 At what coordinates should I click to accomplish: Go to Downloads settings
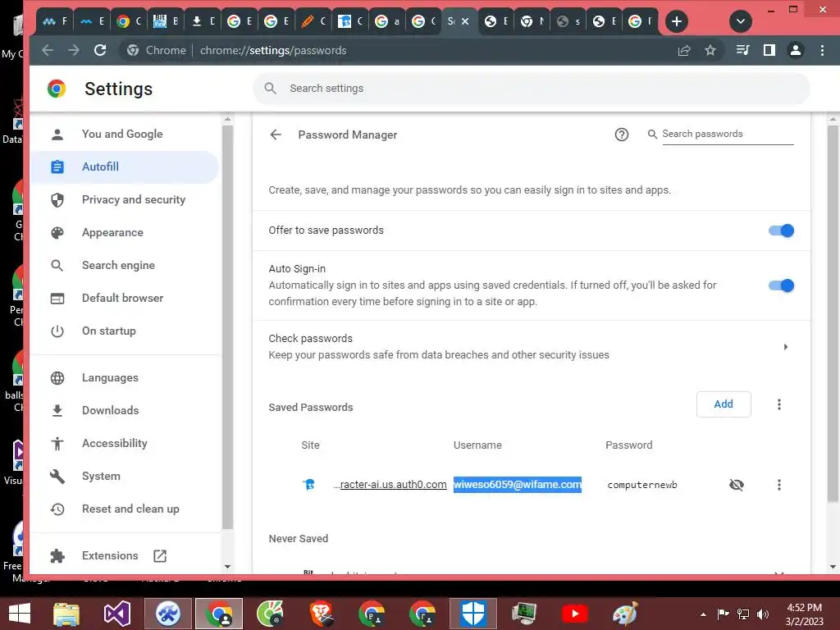pos(125,410)
